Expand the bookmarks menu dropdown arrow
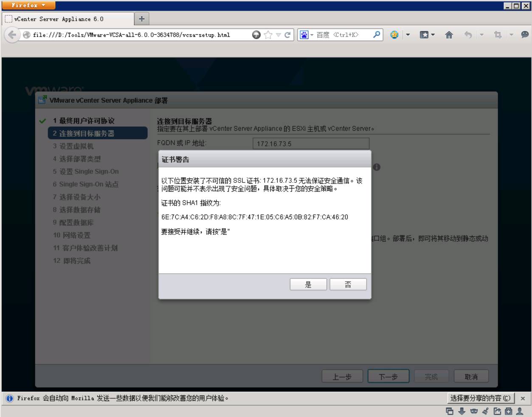The width and height of the screenshot is (532, 417). [433, 35]
